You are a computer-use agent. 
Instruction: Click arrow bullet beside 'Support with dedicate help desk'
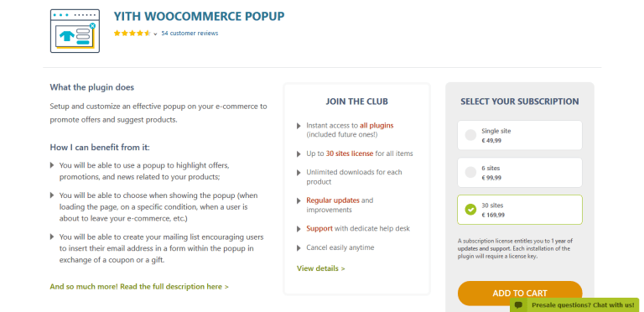tap(299, 229)
